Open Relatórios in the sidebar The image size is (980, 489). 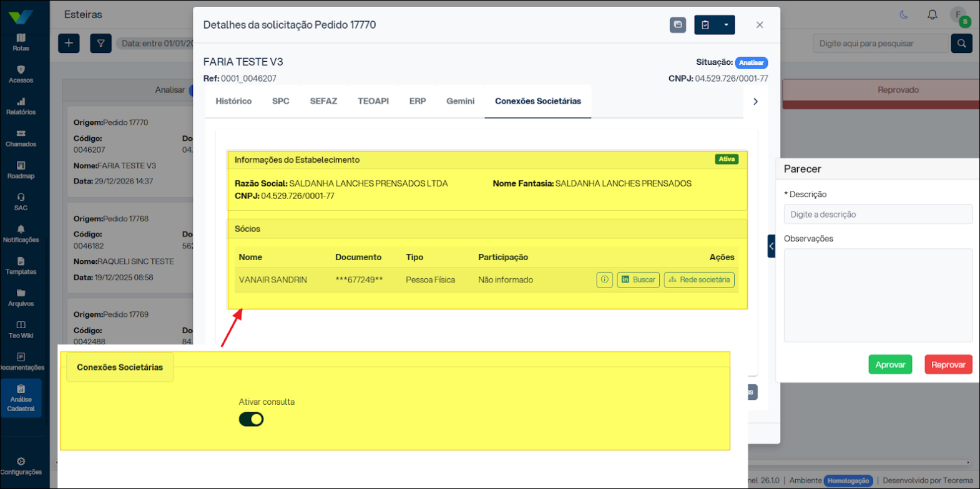(x=21, y=106)
